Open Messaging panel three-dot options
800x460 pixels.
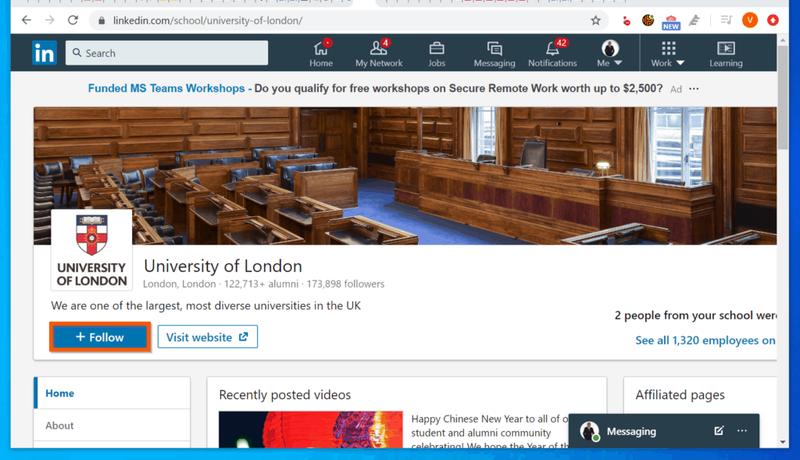click(742, 431)
